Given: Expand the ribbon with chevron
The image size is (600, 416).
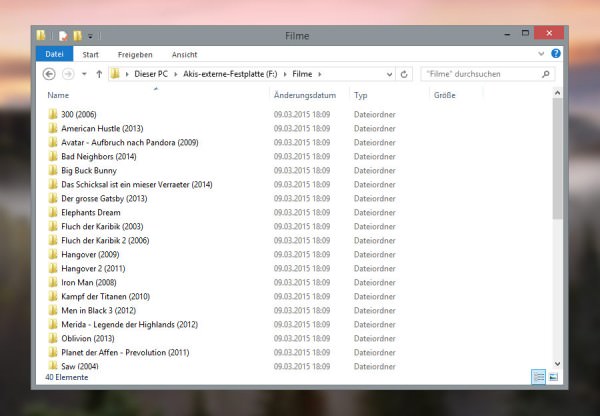Looking at the screenshot, I should [541, 54].
